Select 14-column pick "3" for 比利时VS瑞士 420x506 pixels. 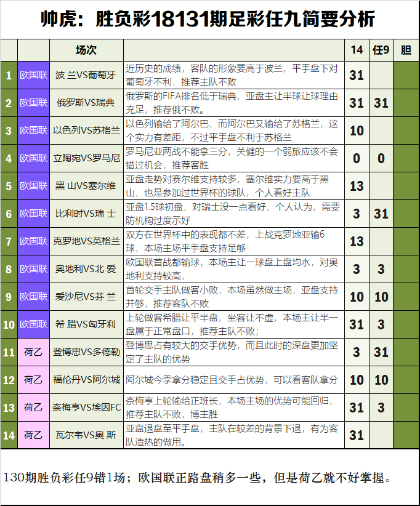357,214
